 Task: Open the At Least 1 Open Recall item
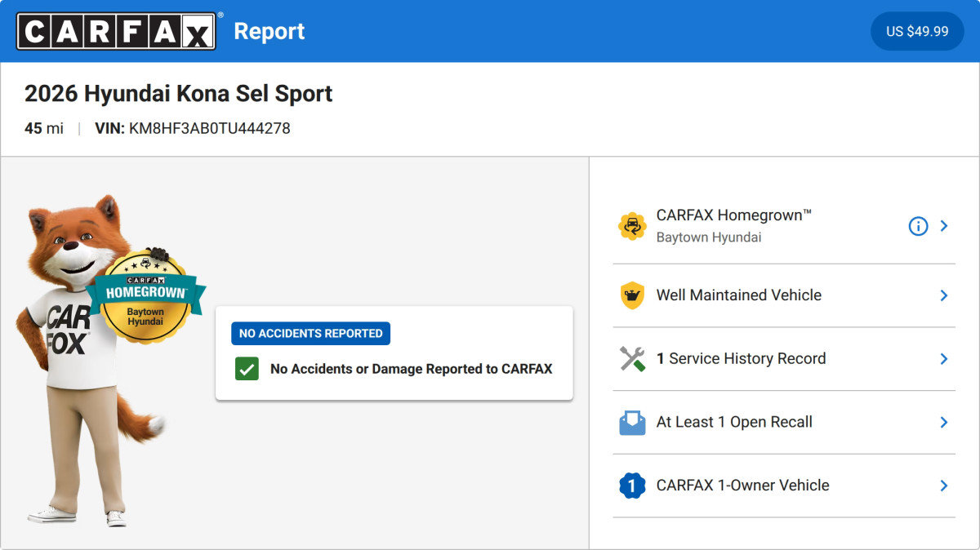784,422
